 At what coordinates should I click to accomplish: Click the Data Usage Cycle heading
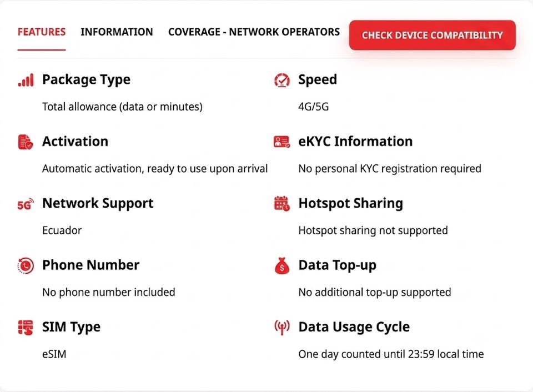tap(354, 327)
